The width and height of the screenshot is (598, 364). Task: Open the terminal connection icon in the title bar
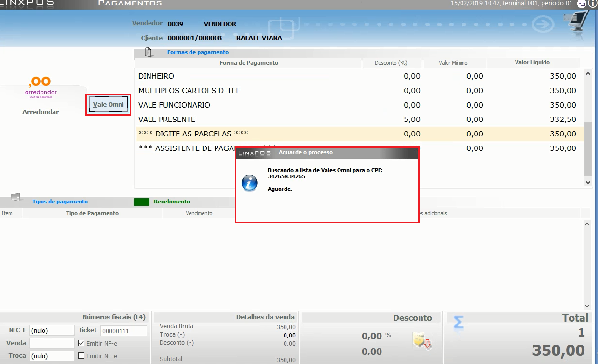point(582,3)
